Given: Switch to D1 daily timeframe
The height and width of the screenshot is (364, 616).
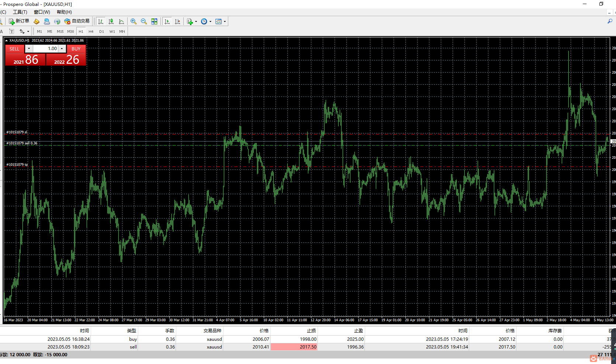Looking at the screenshot, I should point(102,31).
